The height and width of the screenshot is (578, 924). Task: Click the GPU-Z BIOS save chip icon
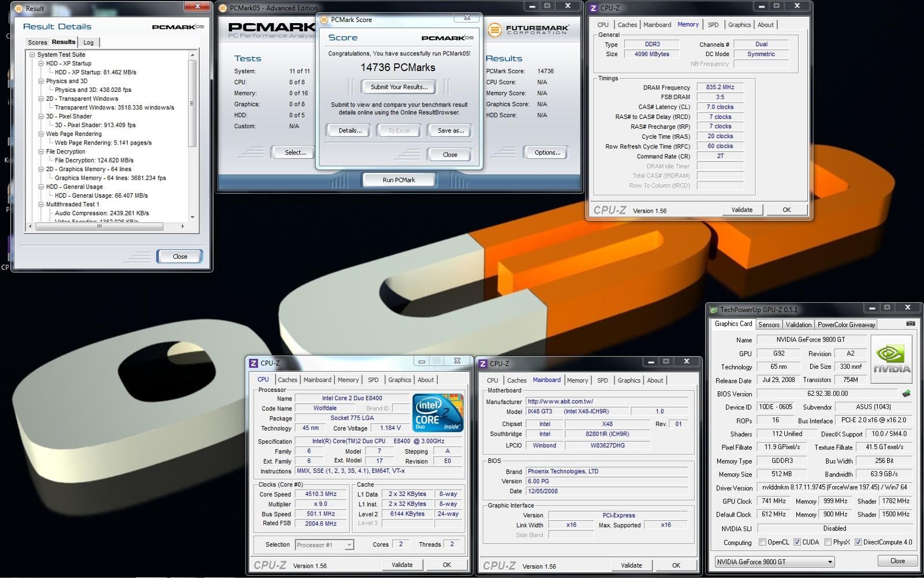(x=906, y=394)
